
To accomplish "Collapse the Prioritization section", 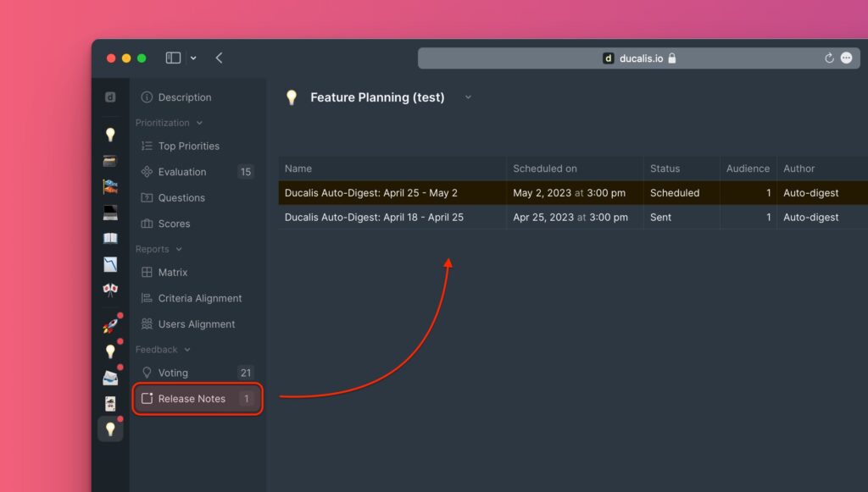I will point(169,123).
